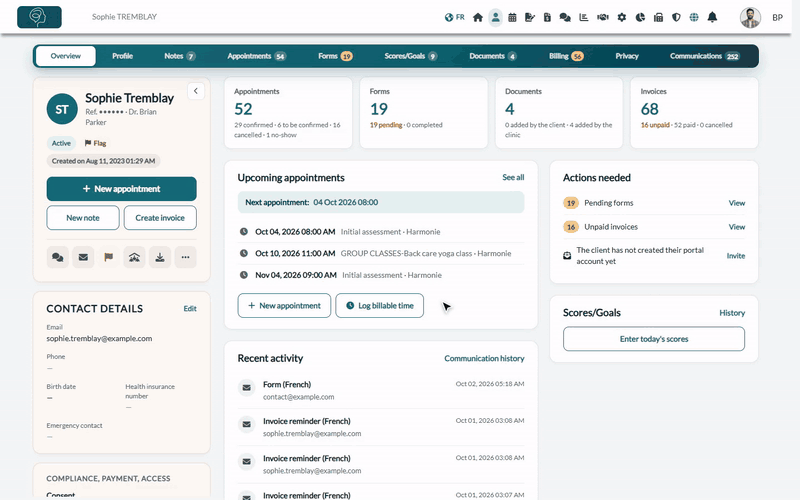The height and width of the screenshot is (500, 800).
Task: Open Communication history link
Action: point(484,359)
